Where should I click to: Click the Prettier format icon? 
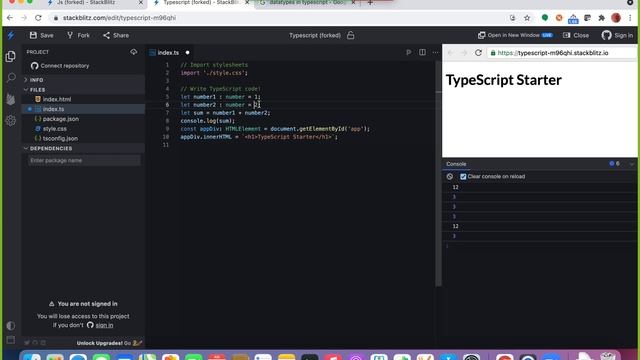click(x=408, y=53)
